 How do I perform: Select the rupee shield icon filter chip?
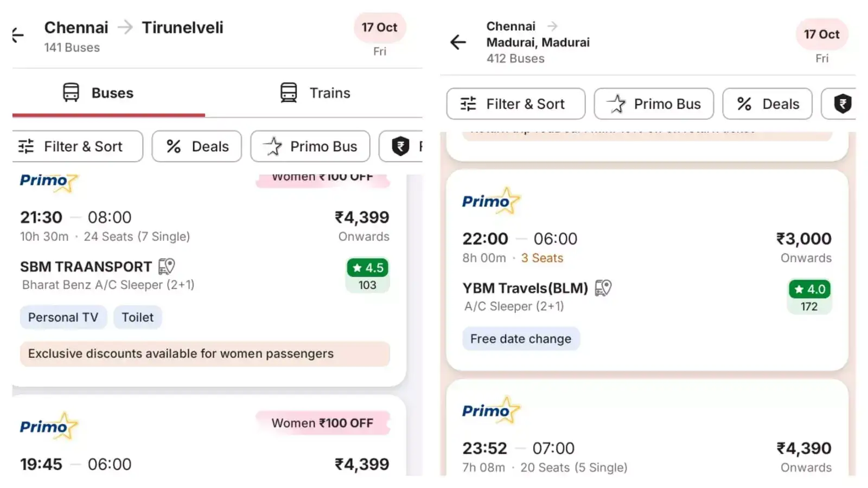coord(400,146)
